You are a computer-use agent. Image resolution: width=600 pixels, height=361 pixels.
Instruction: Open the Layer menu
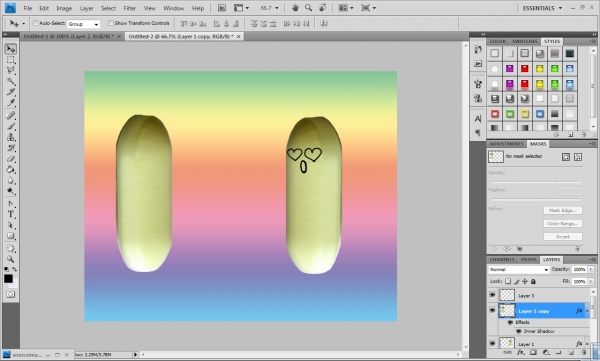pos(86,8)
